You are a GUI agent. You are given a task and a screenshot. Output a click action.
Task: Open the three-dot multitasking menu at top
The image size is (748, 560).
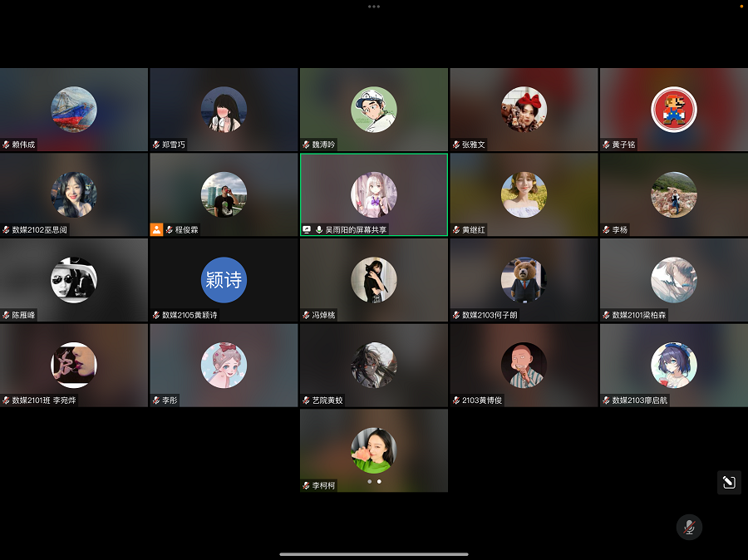coord(374,6)
